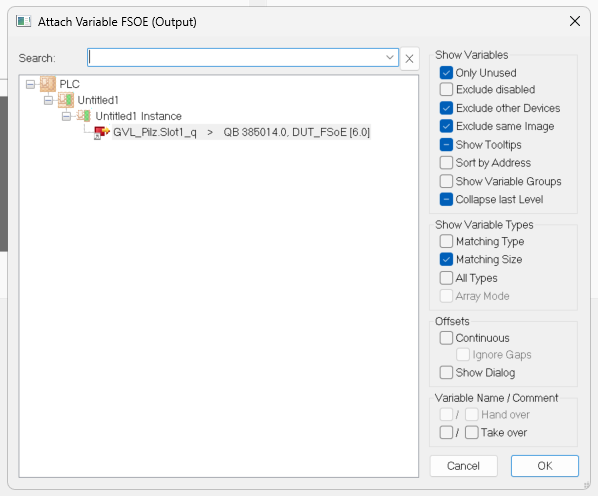Enable Exclude disabled checkbox
This screenshot has width=598, height=496.
point(446,89)
